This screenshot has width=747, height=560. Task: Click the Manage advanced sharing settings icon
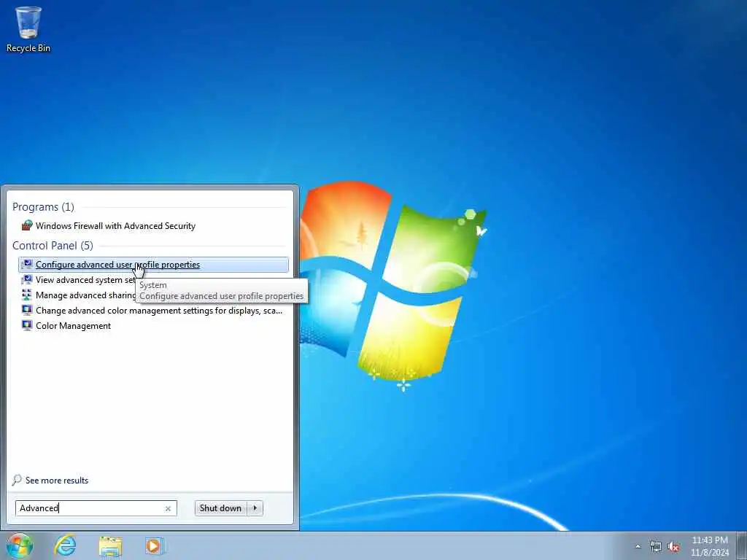coord(27,295)
